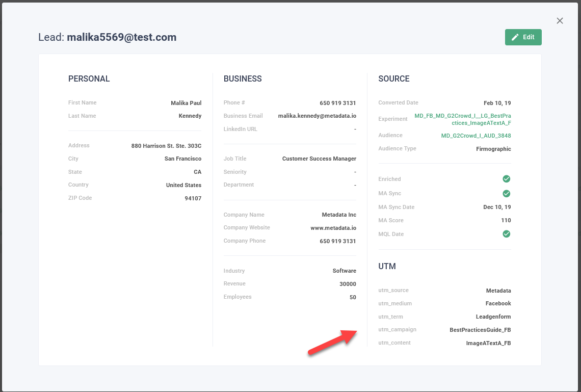Click the Company Name value Metadata Inc

coord(338,215)
